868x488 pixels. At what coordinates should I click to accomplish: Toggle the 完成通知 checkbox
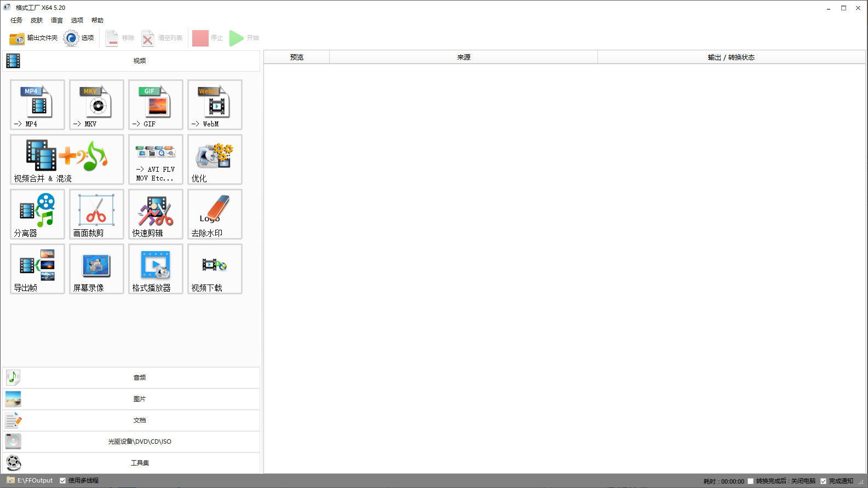point(823,481)
